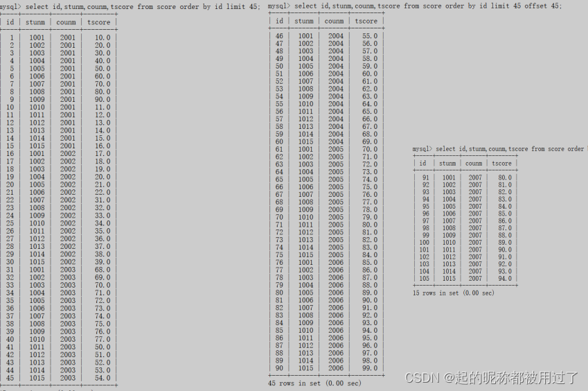Click the cut-off query above the id 91 table
588x391 pixels.
(499, 149)
